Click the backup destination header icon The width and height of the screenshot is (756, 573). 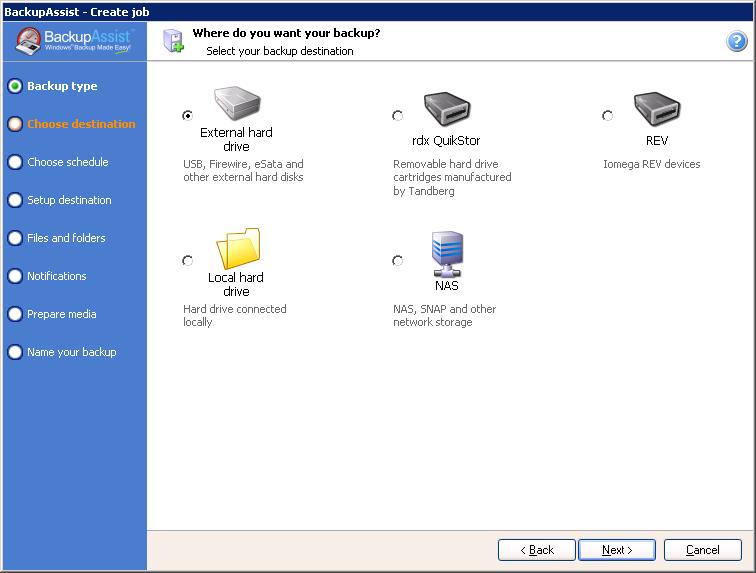click(x=173, y=41)
